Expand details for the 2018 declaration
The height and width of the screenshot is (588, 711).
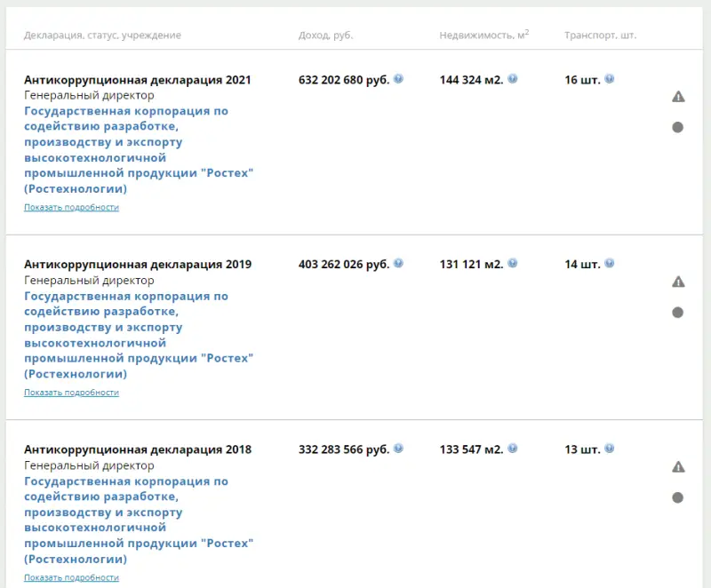point(71,577)
